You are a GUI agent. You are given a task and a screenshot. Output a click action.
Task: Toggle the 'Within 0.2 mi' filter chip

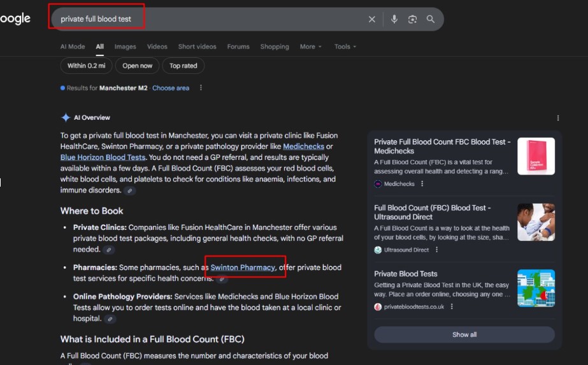(x=87, y=66)
